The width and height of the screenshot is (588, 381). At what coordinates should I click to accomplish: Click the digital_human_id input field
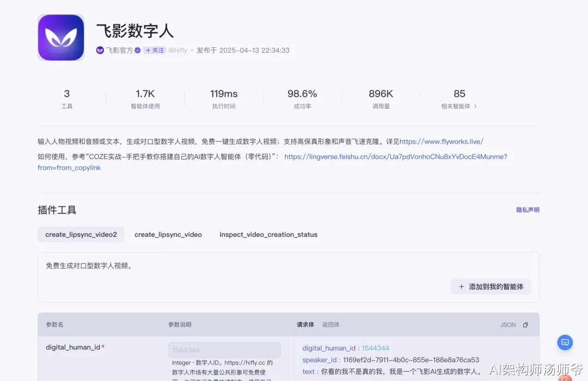coord(224,350)
